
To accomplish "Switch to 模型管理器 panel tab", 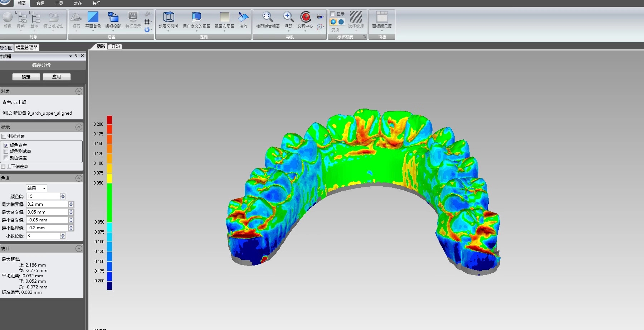I will coord(27,48).
